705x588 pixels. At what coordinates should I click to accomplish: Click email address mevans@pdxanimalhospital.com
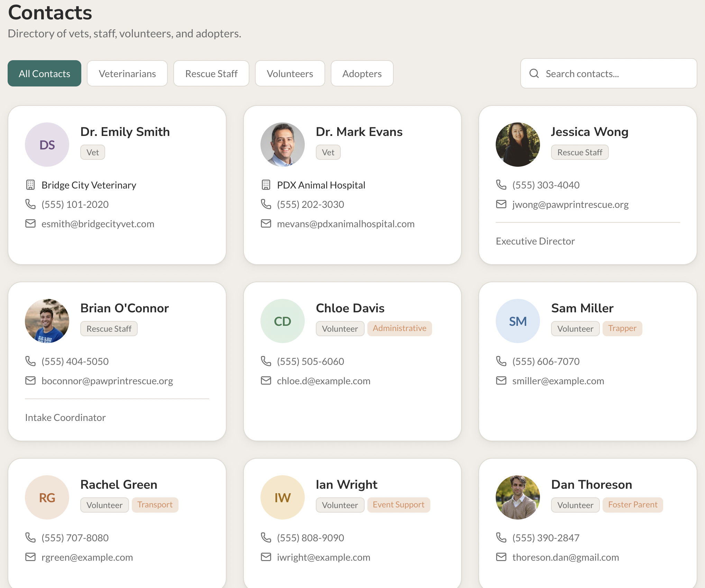[x=346, y=224]
